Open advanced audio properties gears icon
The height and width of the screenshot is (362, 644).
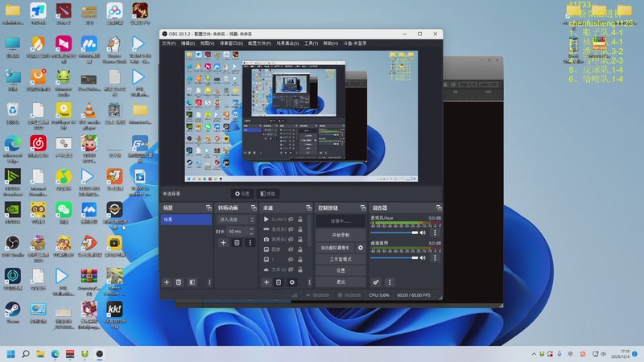(376, 282)
